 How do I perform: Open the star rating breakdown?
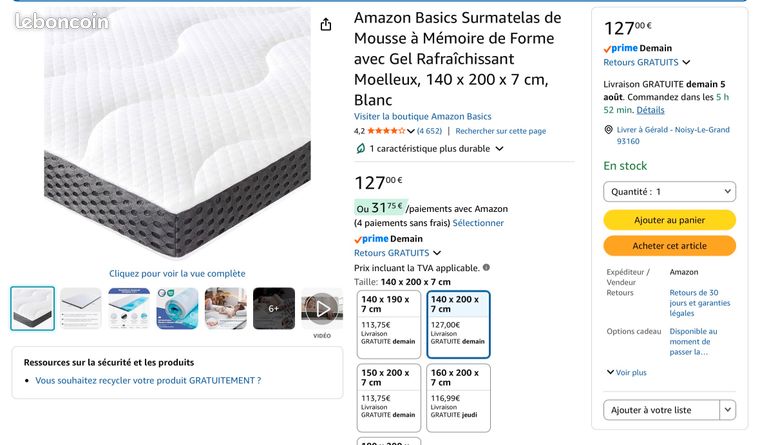click(411, 131)
